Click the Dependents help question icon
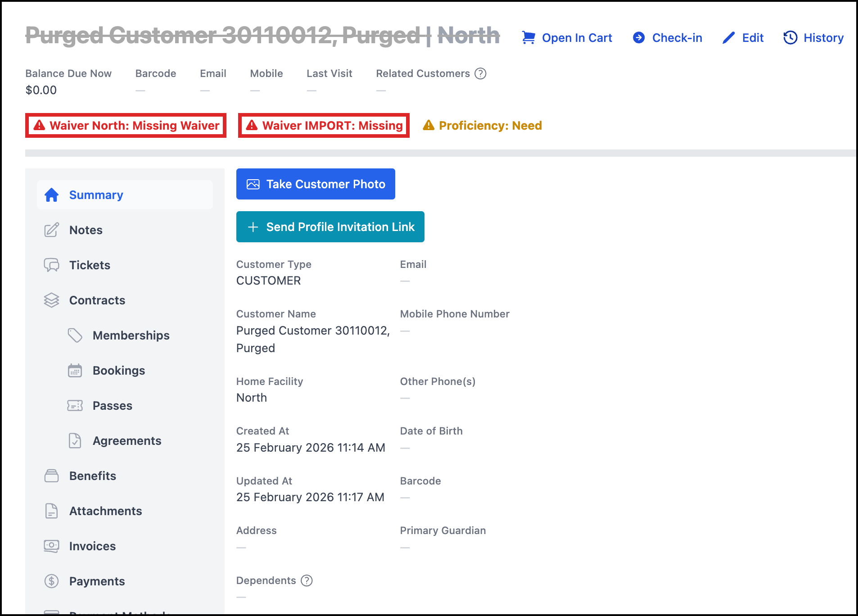 coord(307,580)
